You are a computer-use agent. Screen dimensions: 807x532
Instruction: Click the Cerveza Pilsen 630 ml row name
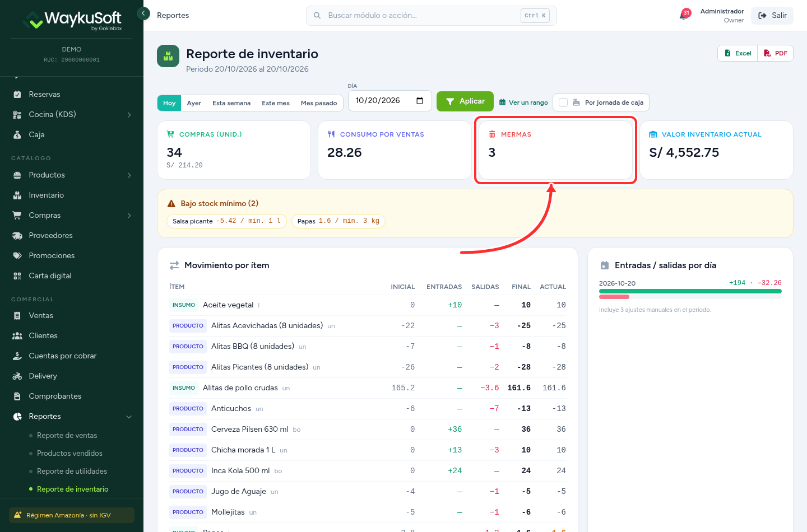coord(250,429)
